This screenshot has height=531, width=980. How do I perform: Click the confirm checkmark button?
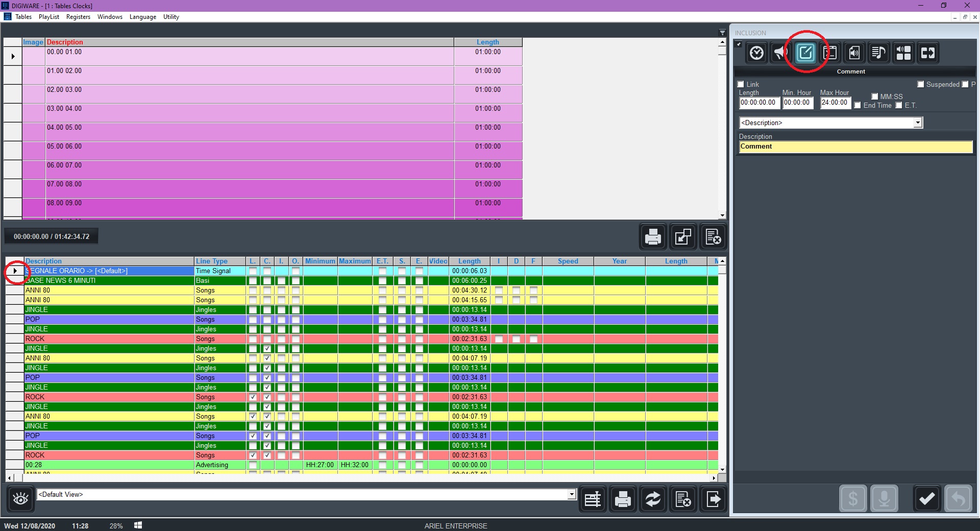click(926, 498)
